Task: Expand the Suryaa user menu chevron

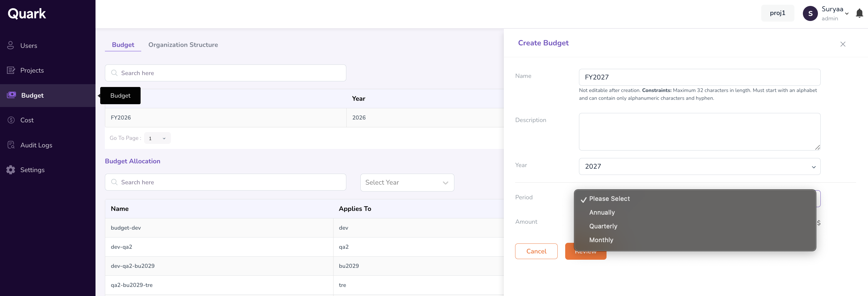Action: pyautogui.click(x=847, y=13)
